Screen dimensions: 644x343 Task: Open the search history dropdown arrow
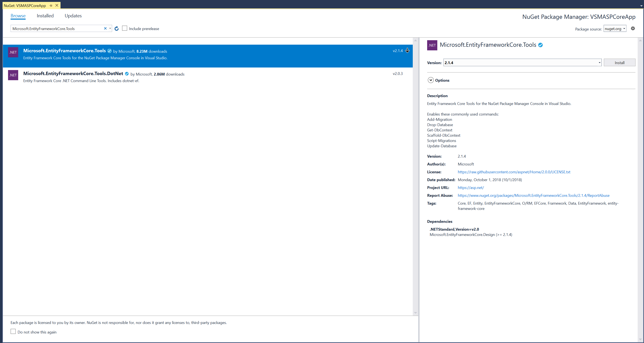[x=110, y=29]
